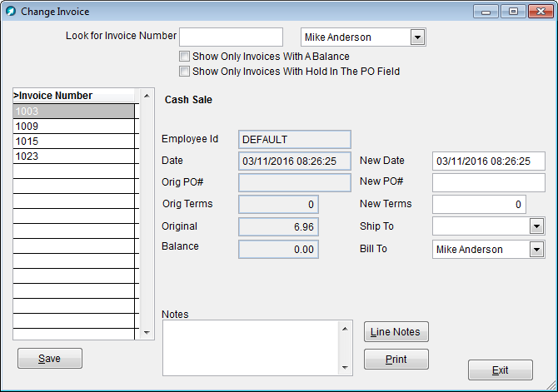Screen dimensions: 558x392
Task: Click the invoice list scroll down arrow
Action: (147, 332)
